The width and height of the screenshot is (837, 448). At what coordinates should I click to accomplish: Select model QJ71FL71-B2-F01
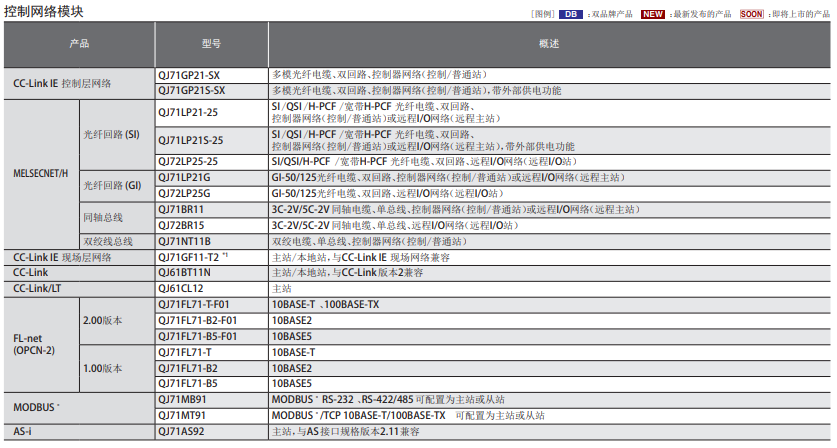pos(198,320)
